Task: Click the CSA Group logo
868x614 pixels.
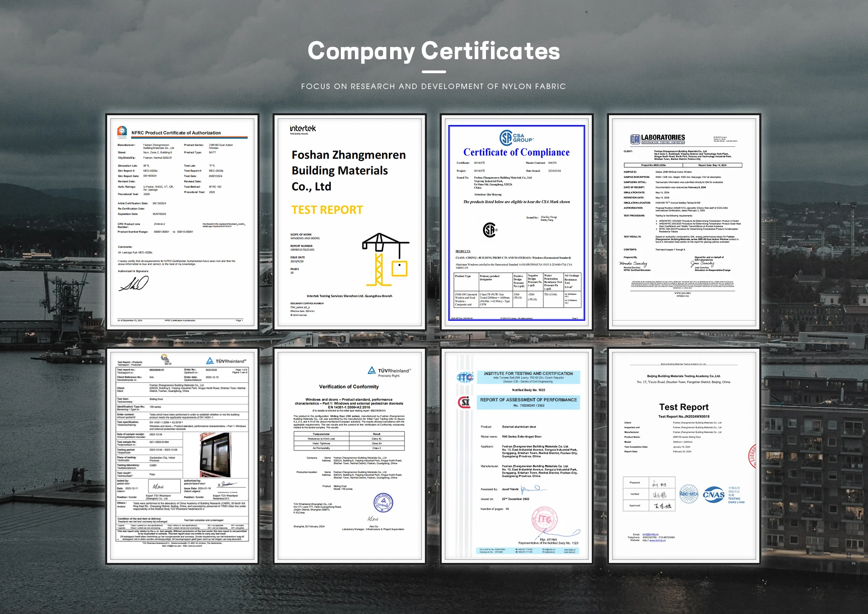Action: 516,137
